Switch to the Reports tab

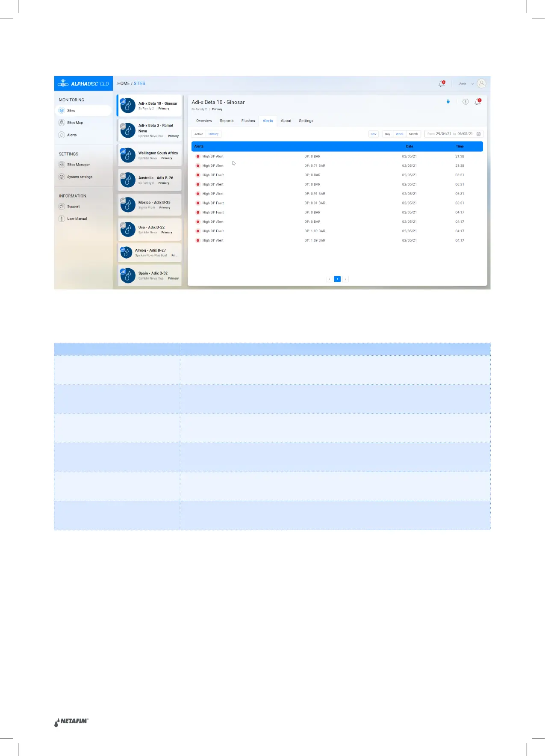pyautogui.click(x=227, y=121)
